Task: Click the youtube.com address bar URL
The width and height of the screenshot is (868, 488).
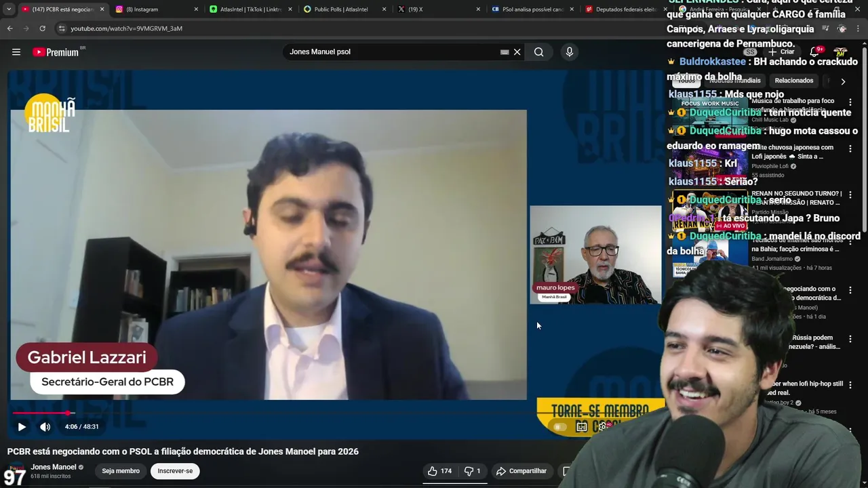Action: pos(126,28)
